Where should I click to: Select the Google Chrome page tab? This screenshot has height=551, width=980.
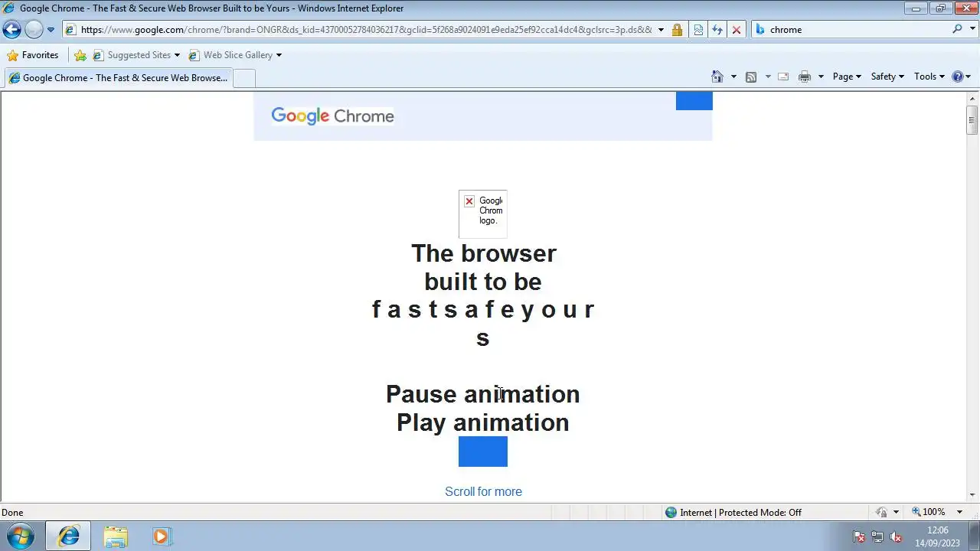point(118,78)
